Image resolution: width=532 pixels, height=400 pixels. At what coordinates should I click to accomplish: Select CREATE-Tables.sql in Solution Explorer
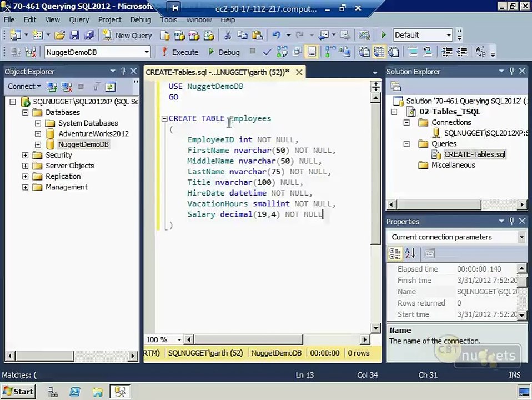coord(475,154)
